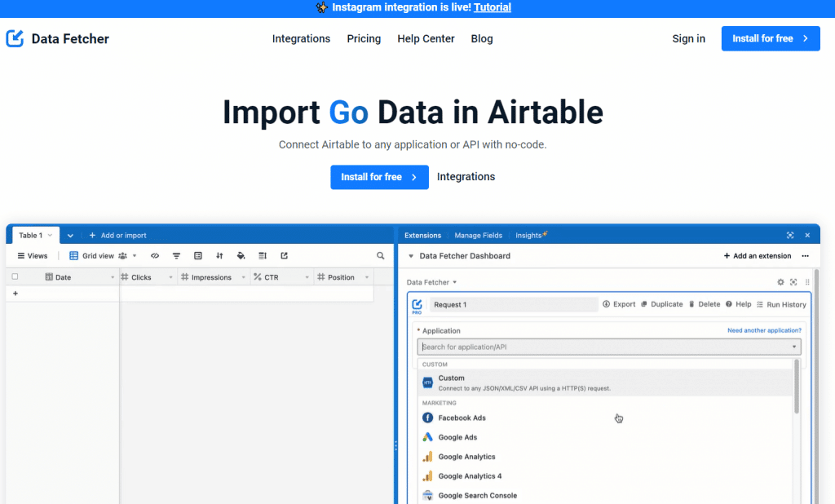Click the Grid view collaborators icon

(122, 256)
